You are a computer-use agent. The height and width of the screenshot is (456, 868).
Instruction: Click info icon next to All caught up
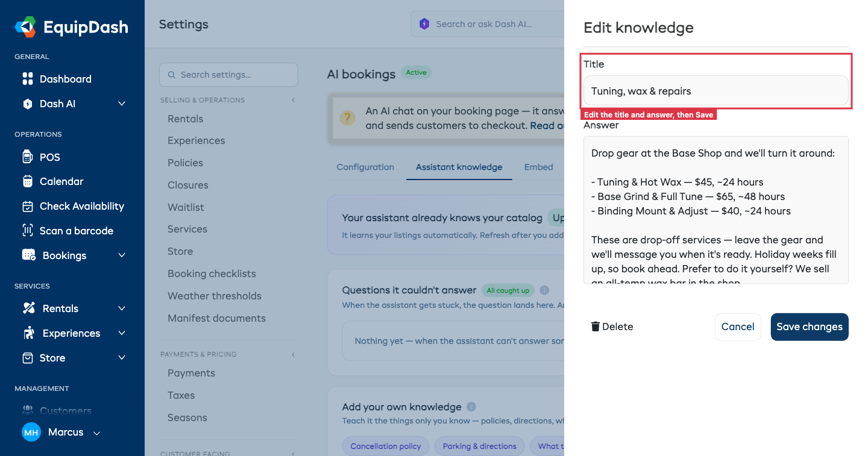(x=544, y=290)
